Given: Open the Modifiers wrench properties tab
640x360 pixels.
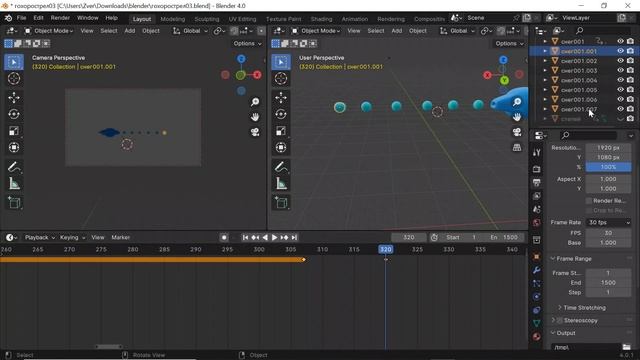Looking at the screenshot, I should click(537, 270).
